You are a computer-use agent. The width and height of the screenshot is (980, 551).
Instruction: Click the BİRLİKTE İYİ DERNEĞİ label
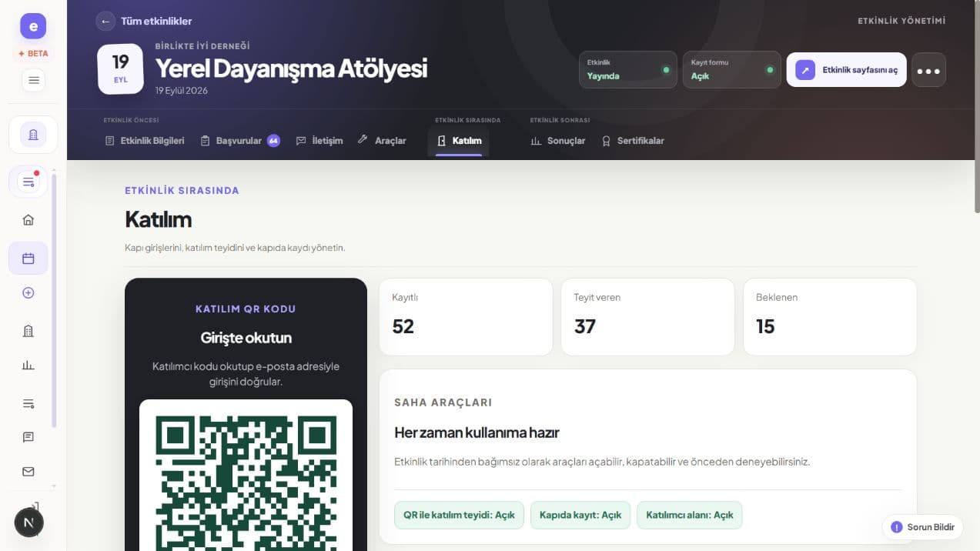pyautogui.click(x=202, y=46)
